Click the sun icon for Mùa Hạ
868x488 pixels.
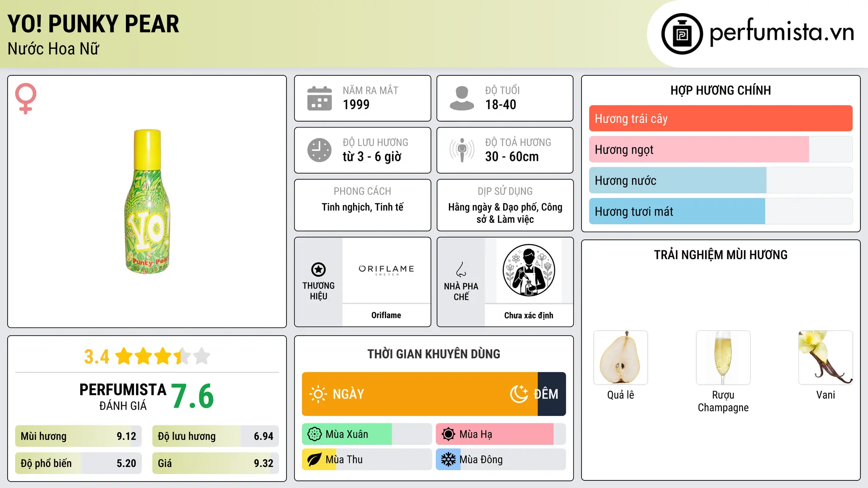448,434
